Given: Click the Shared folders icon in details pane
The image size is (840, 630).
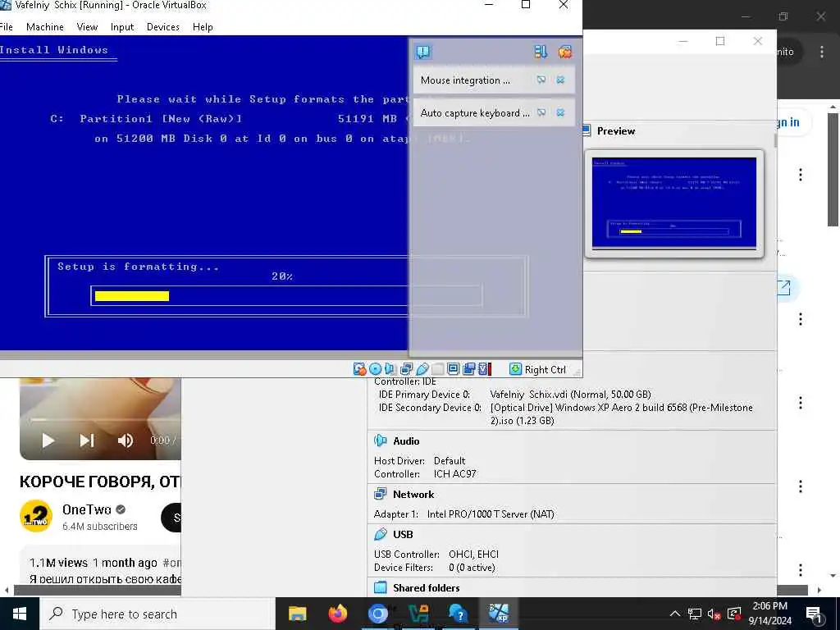Looking at the screenshot, I should pyautogui.click(x=381, y=587).
